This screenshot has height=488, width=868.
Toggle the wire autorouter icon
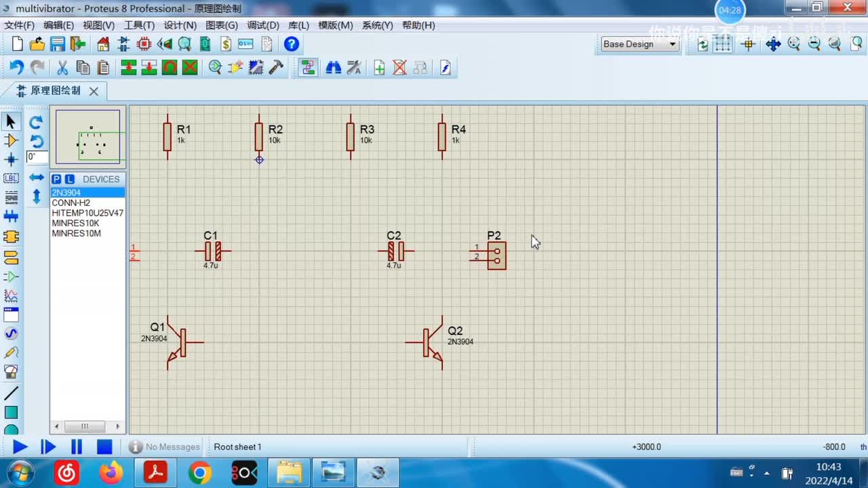pyautogui.click(x=308, y=68)
